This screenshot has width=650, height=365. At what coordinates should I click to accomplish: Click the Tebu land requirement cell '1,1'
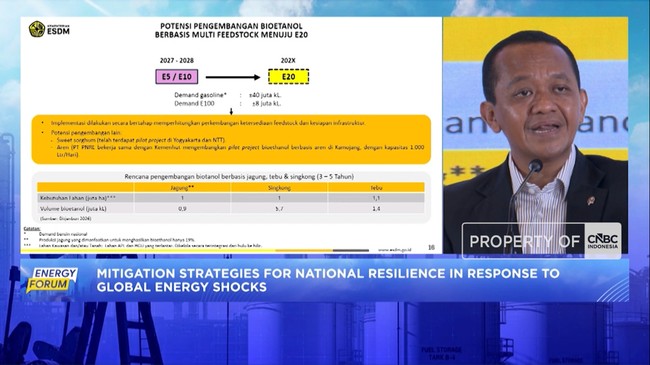tap(376, 198)
